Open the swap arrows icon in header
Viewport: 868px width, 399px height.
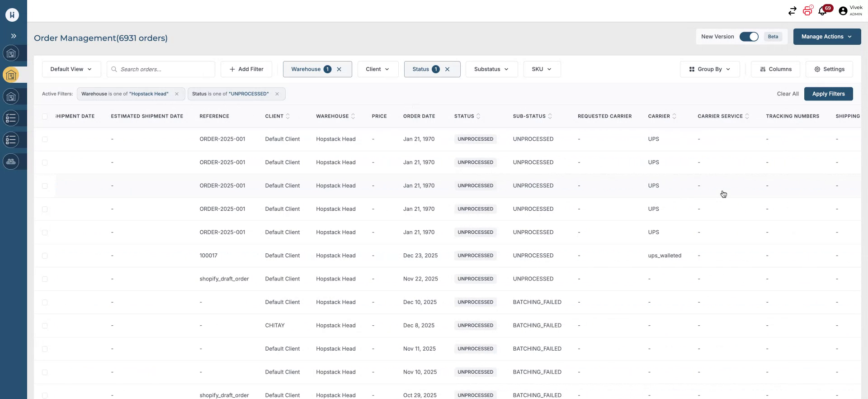[792, 11]
